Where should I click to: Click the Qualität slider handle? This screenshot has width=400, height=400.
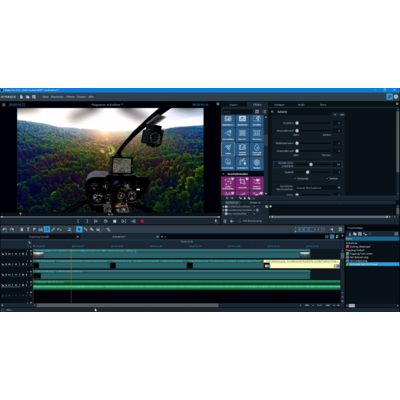coord(307,172)
